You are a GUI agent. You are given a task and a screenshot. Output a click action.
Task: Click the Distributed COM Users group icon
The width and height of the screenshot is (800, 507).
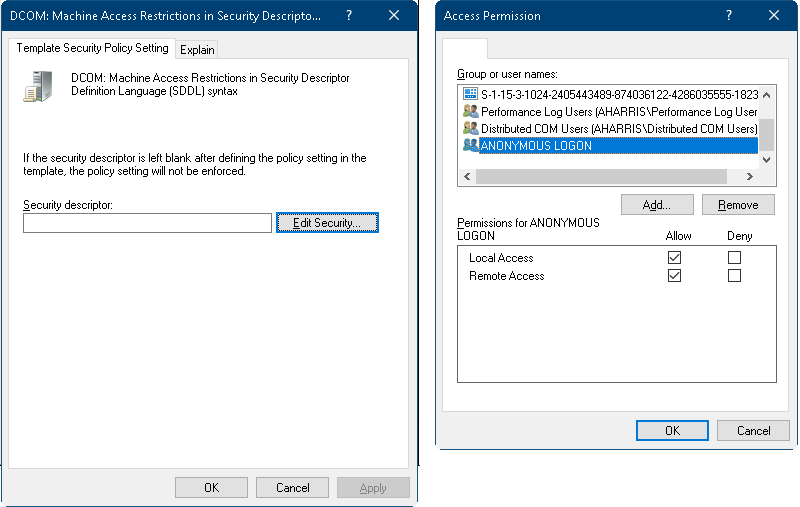pyautogui.click(x=471, y=129)
